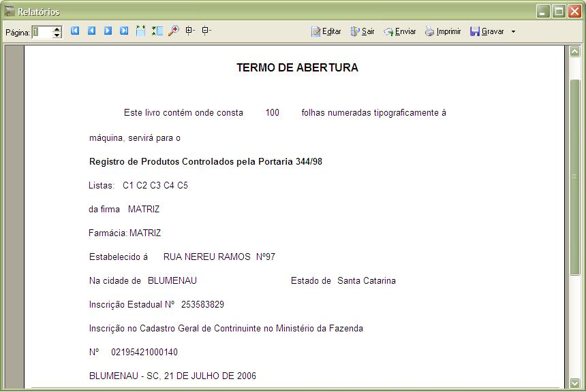Click the '100' folhas value
The width and height of the screenshot is (586, 392).
[272, 113]
